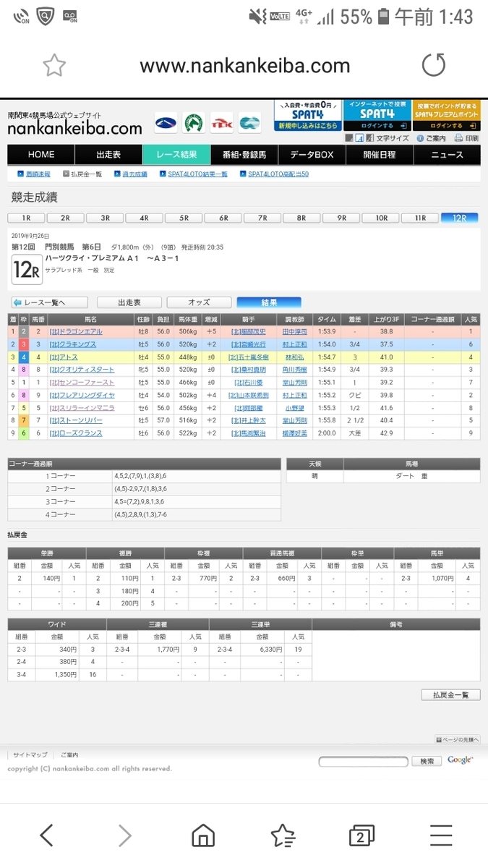This screenshot has width=488, height=868.
Task: Open horse クラキングス details
Action: pyautogui.click(x=73, y=344)
